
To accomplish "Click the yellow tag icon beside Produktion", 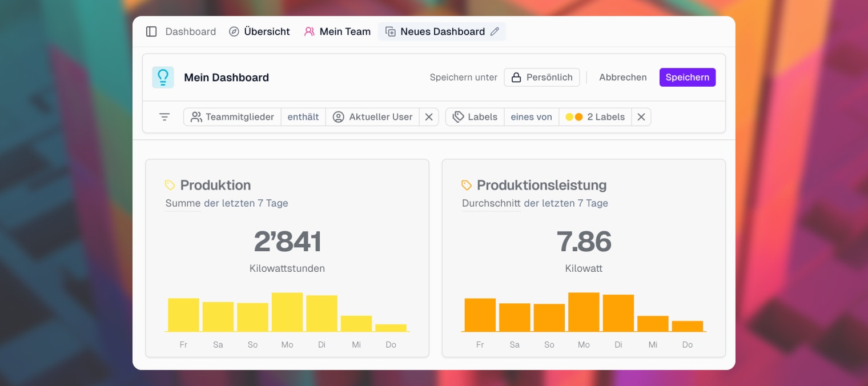I will pyautogui.click(x=170, y=185).
